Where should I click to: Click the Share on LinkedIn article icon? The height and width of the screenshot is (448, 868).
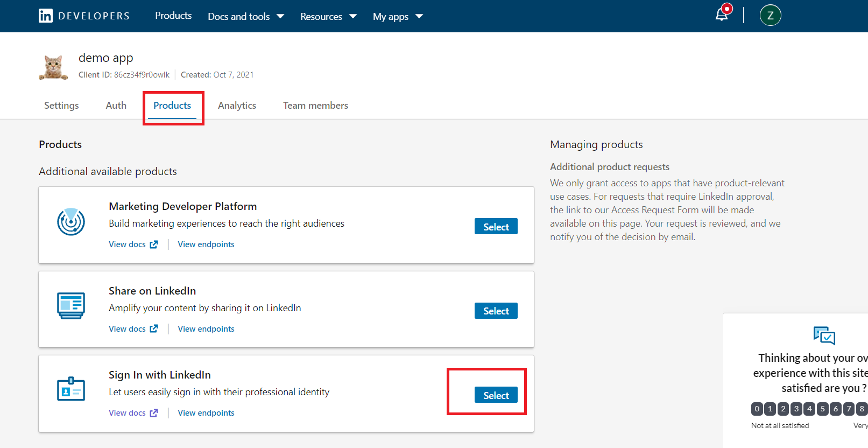click(71, 306)
